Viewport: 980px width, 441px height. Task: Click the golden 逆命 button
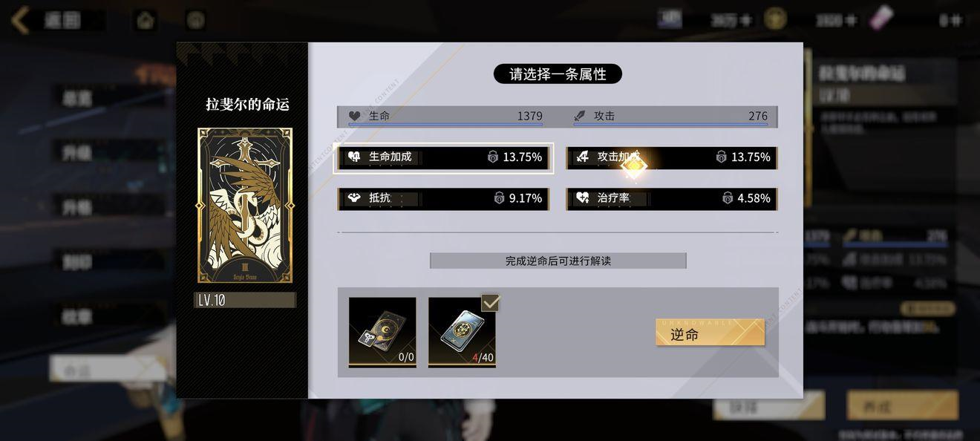[710, 333]
